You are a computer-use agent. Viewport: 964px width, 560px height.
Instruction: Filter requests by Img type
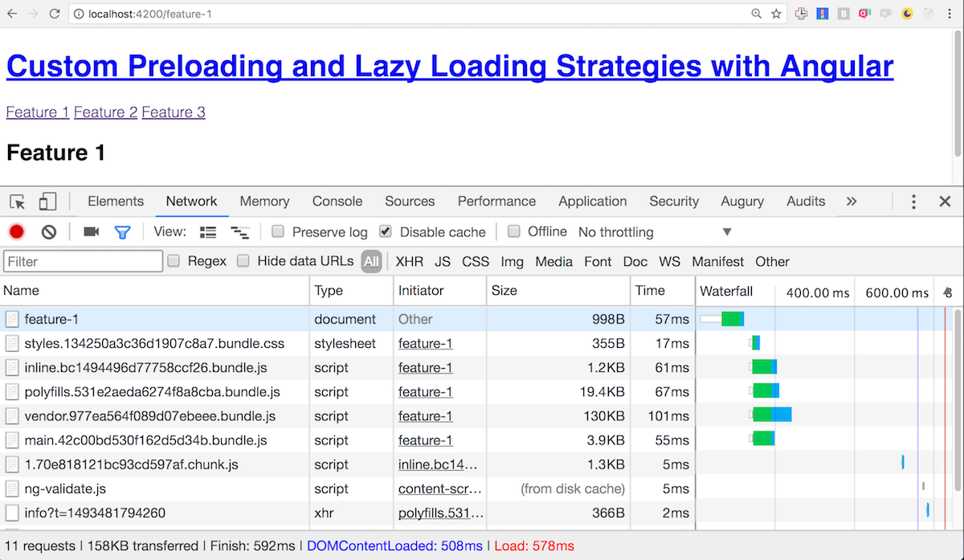click(512, 261)
